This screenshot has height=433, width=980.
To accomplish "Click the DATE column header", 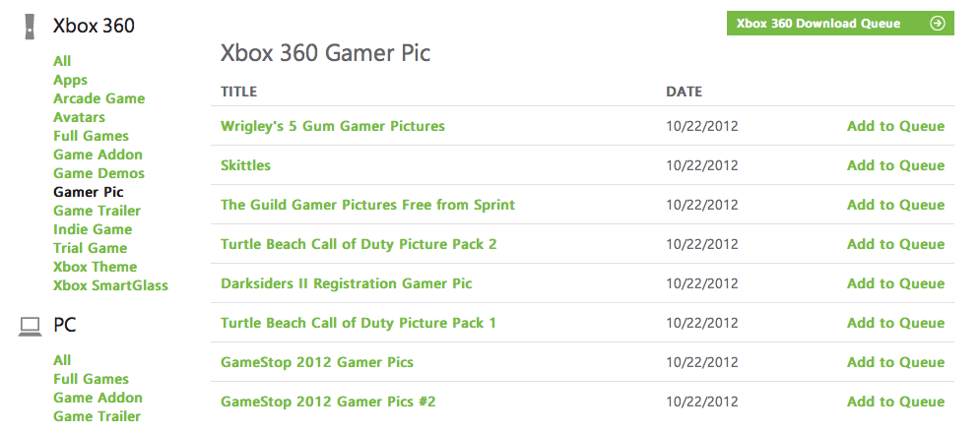I will (x=684, y=92).
